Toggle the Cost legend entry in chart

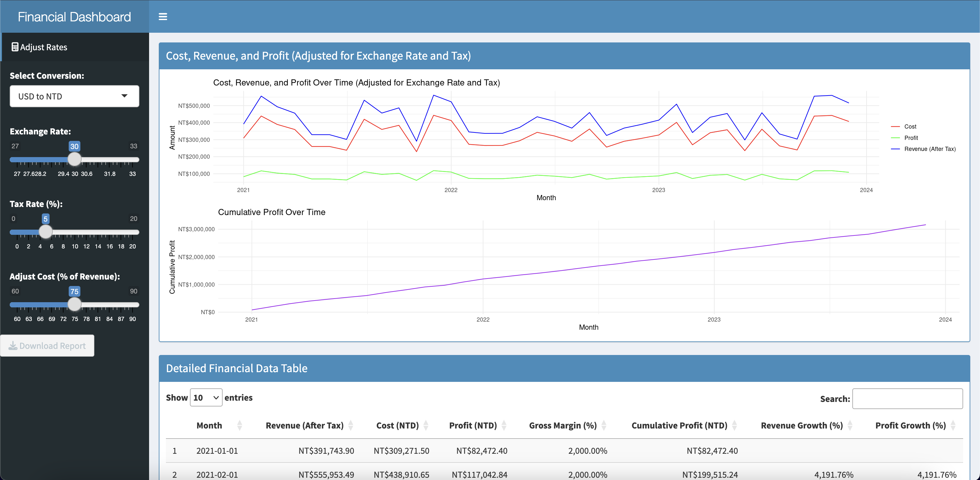coord(904,126)
